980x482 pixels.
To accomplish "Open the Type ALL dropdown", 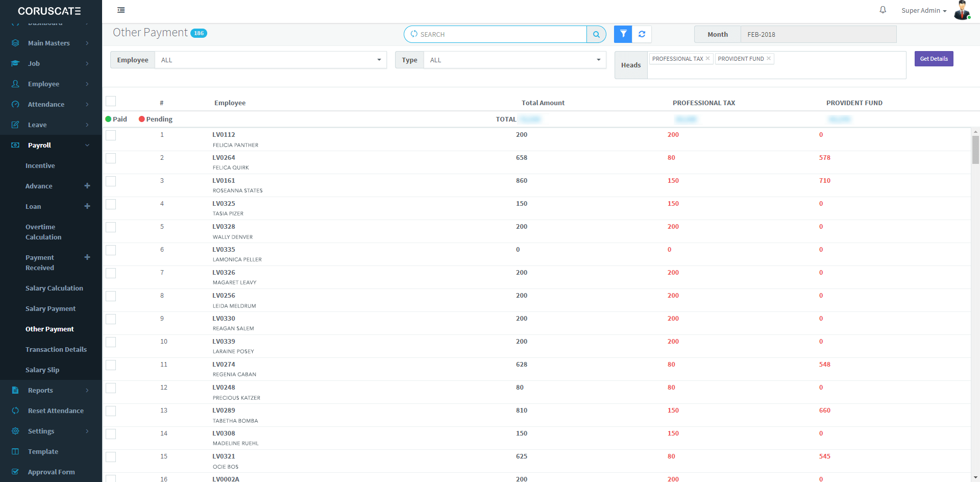I will (x=514, y=60).
